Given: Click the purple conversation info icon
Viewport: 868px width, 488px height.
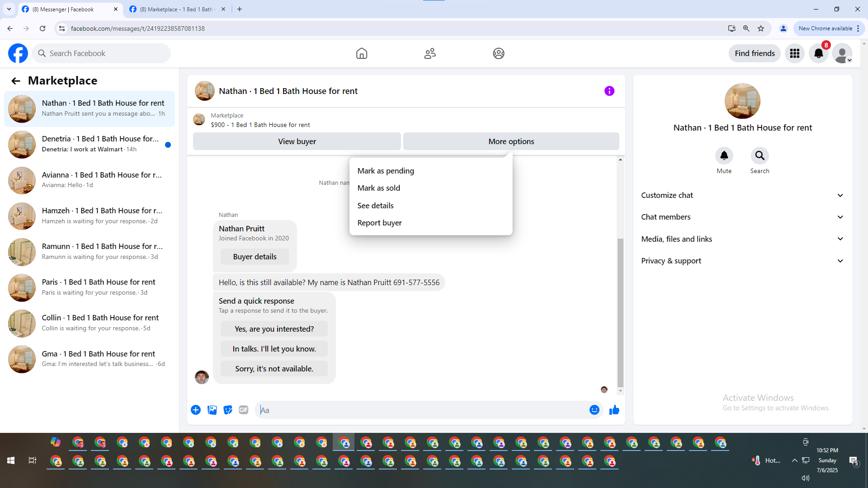Looking at the screenshot, I should pyautogui.click(x=609, y=91).
